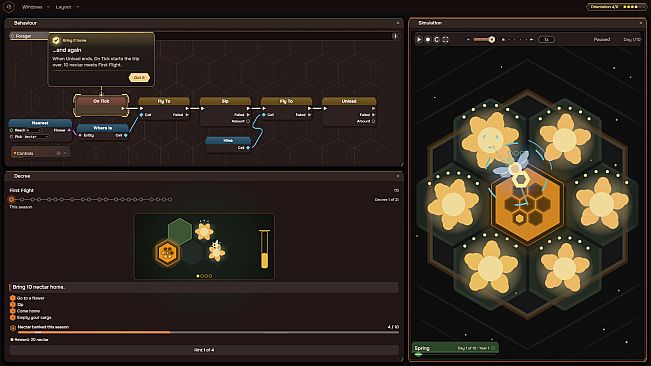The width and height of the screenshot is (651, 366).
Task: Click the fast-forward arrow in the speed track
Action: click(531, 39)
